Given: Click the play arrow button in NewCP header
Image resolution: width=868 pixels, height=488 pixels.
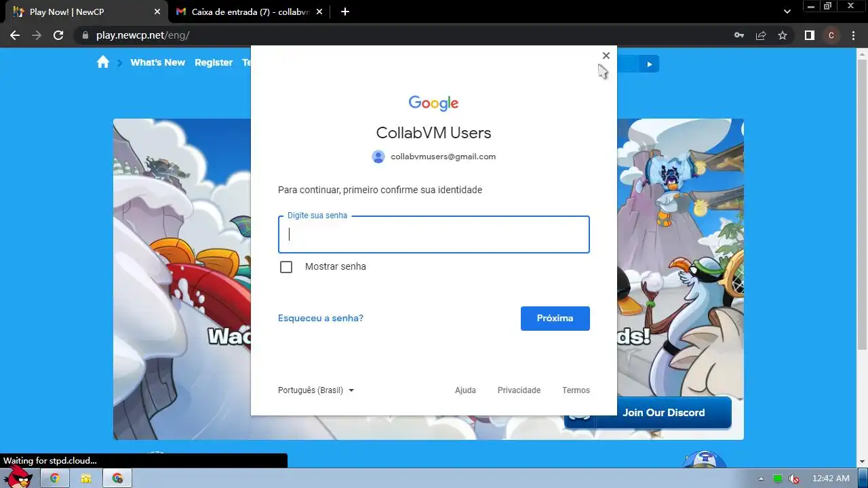Looking at the screenshot, I should click(649, 64).
